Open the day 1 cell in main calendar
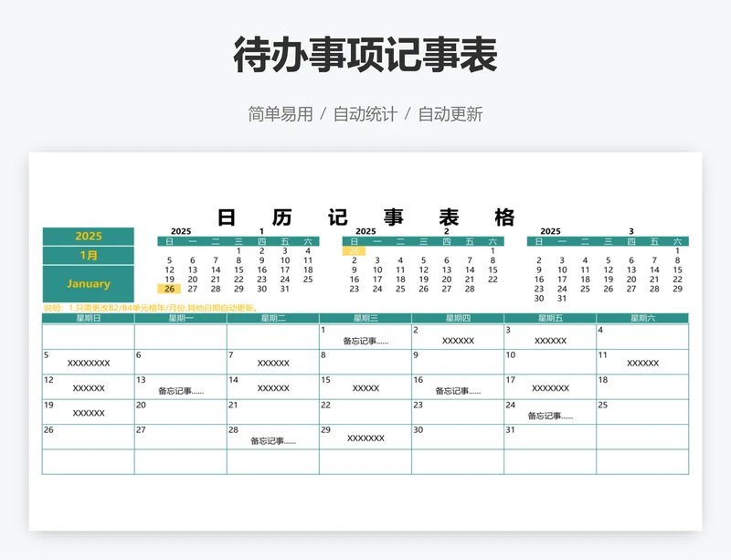 365,336
